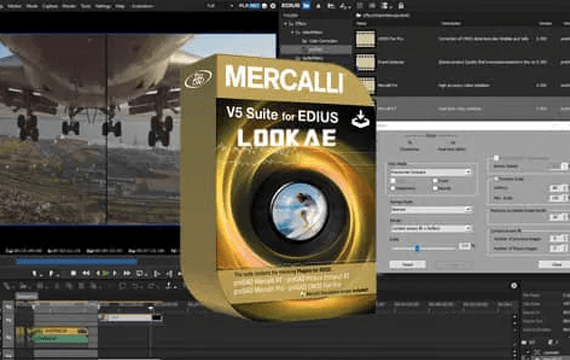570x360 pixels.
Task: Tick the checkbox at the dialog's upper right
Action: pos(496,158)
